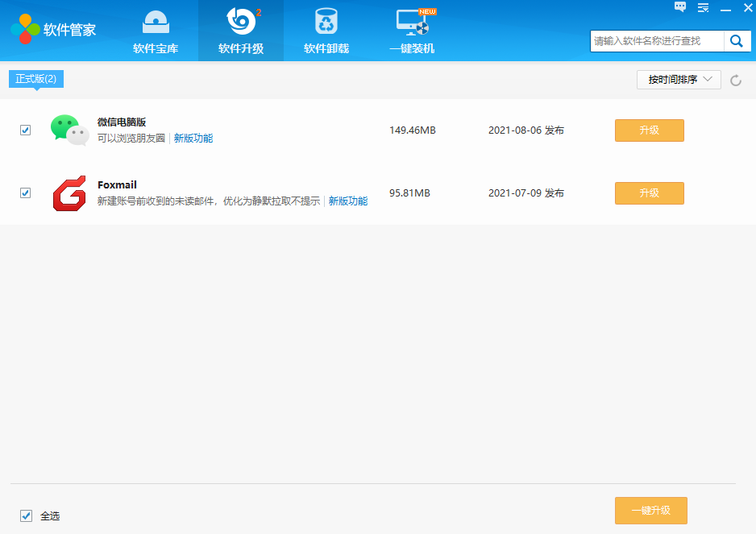Open 新版功能 link for Foxmail
The height and width of the screenshot is (534, 756).
pyautogui.click(x=348, y=201)
